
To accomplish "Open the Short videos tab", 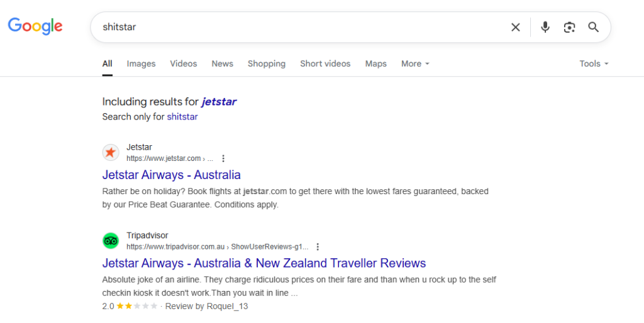I will pos(325,63).
